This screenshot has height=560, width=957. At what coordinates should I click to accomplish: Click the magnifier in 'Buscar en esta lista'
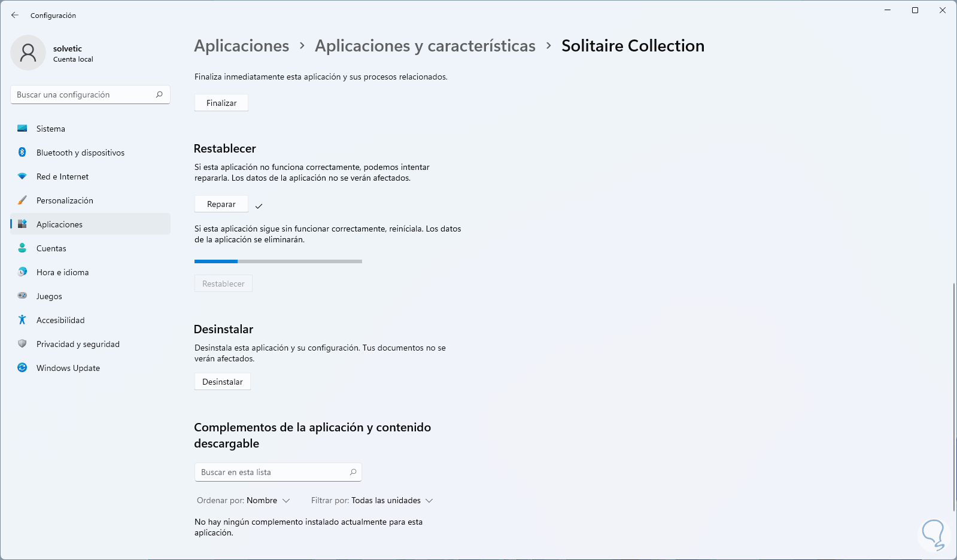click(x=353, y=472)
